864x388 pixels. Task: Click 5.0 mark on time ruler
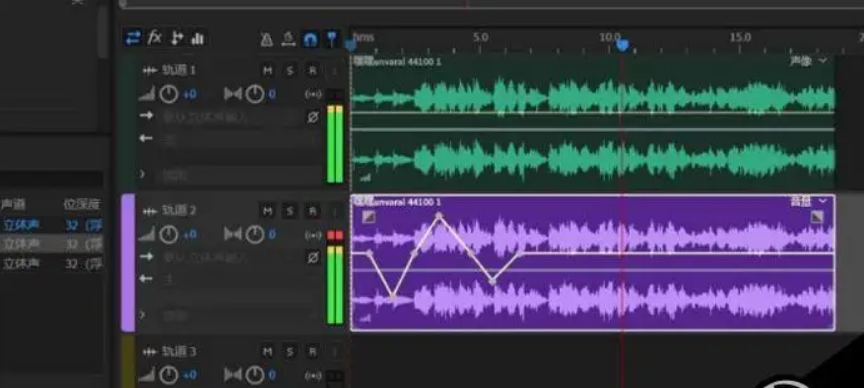[480, 37]
